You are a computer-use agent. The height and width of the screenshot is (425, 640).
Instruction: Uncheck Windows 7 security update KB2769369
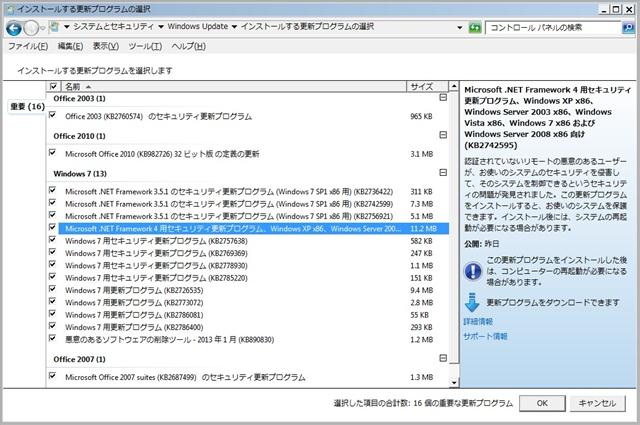tap(52, 252)
